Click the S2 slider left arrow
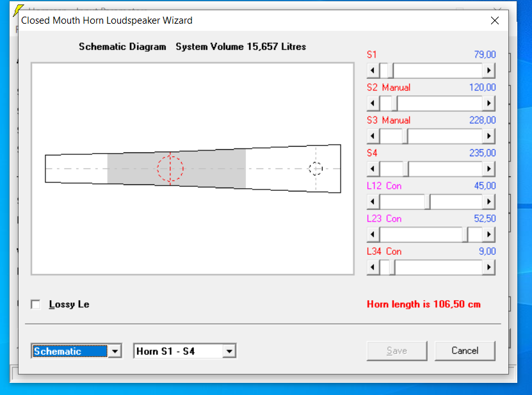Image resolution: width=532 pixels, height=395 pixels. [x=373, y=103]
